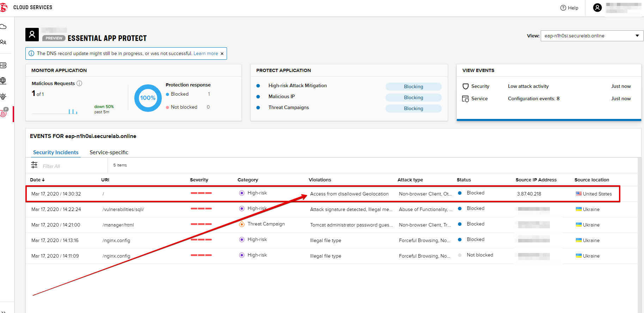
Task: Click the Security shield icon
Action: click(x=466, y=86)
